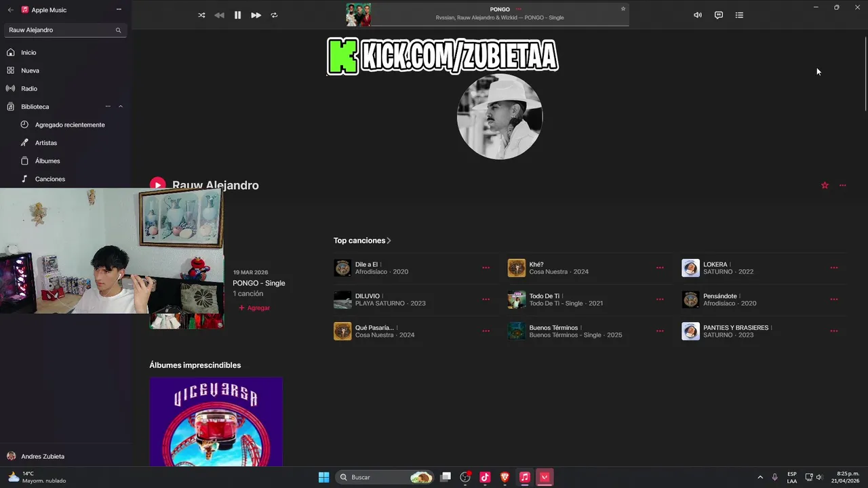The image size is (868, 488).
Task: Toggle shuffle playback
Action: [201, 15]
